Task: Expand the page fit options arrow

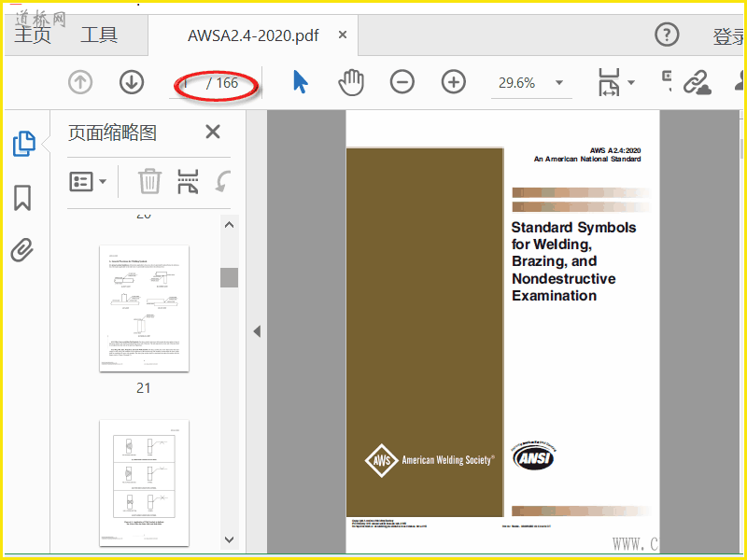Action: point(631,82)
